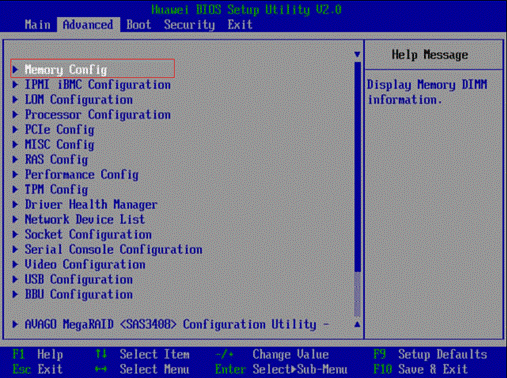Click the triangle beside RAS Config
Screen dimensions: 507x378
pos(15,159)
